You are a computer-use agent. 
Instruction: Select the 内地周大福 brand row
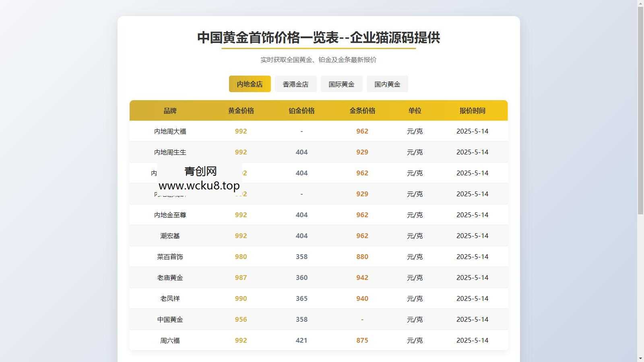pos(169,131)
